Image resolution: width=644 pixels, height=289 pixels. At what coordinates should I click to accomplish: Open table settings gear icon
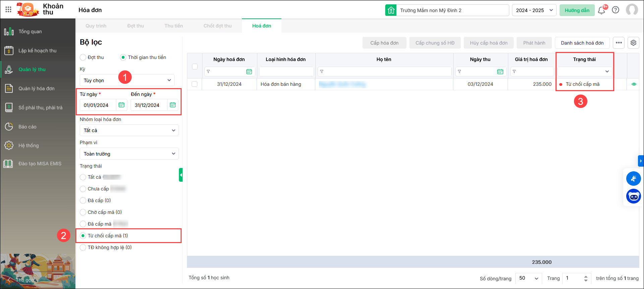633,43
